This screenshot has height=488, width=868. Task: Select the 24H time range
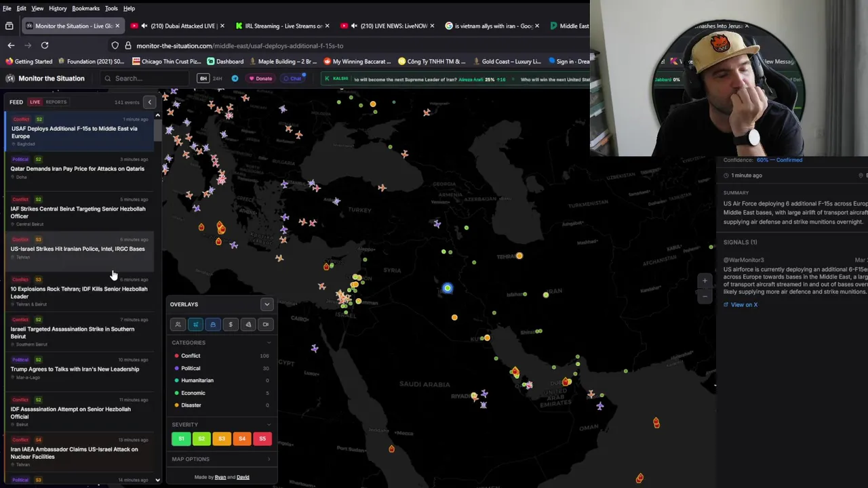pos(218,79)
